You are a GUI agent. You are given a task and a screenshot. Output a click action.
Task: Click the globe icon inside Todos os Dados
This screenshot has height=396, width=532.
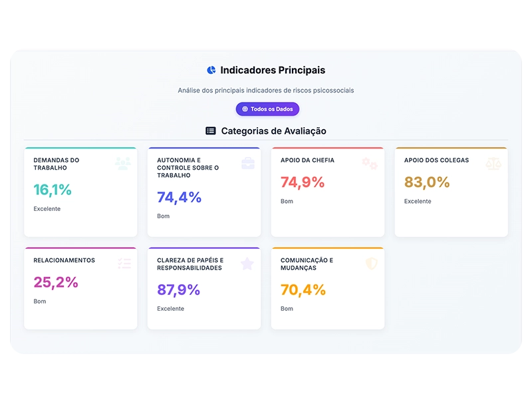[245, 109]
